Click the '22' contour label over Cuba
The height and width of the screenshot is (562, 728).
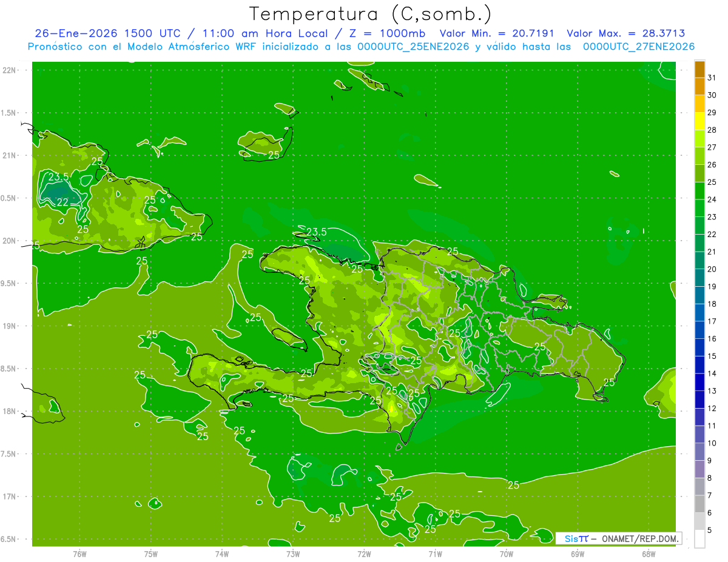click(62, 202)
